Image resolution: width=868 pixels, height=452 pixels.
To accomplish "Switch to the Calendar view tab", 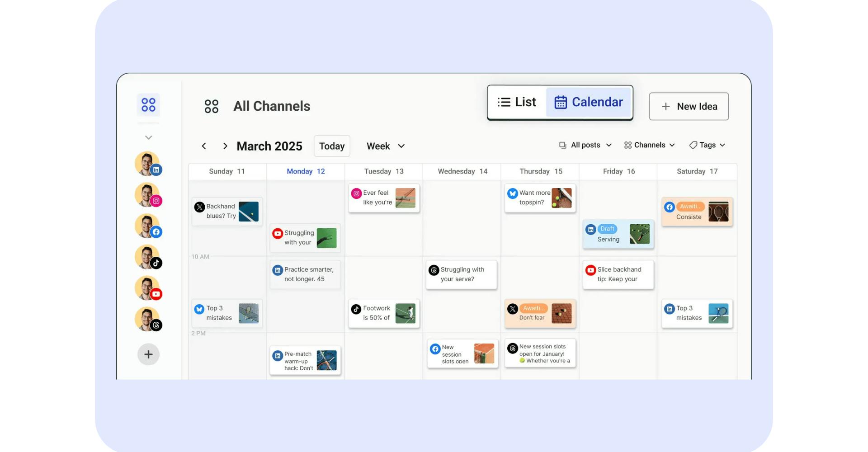I will (589, 102).
